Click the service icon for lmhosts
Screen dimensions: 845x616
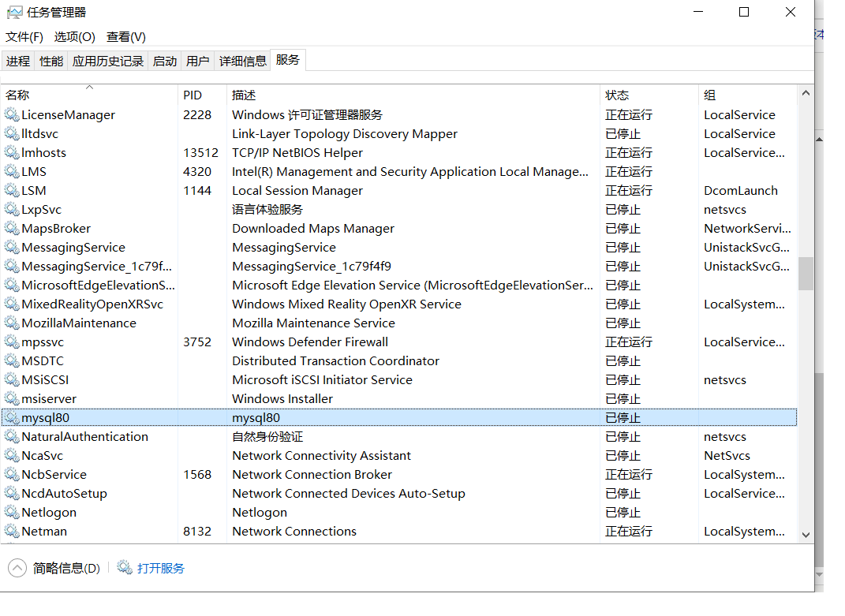12,152
